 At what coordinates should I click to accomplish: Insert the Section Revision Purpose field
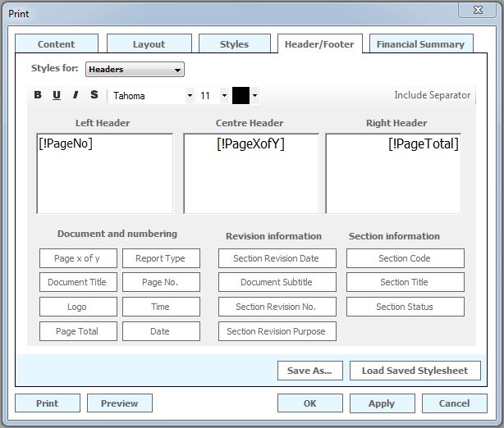tap(277, 331)
